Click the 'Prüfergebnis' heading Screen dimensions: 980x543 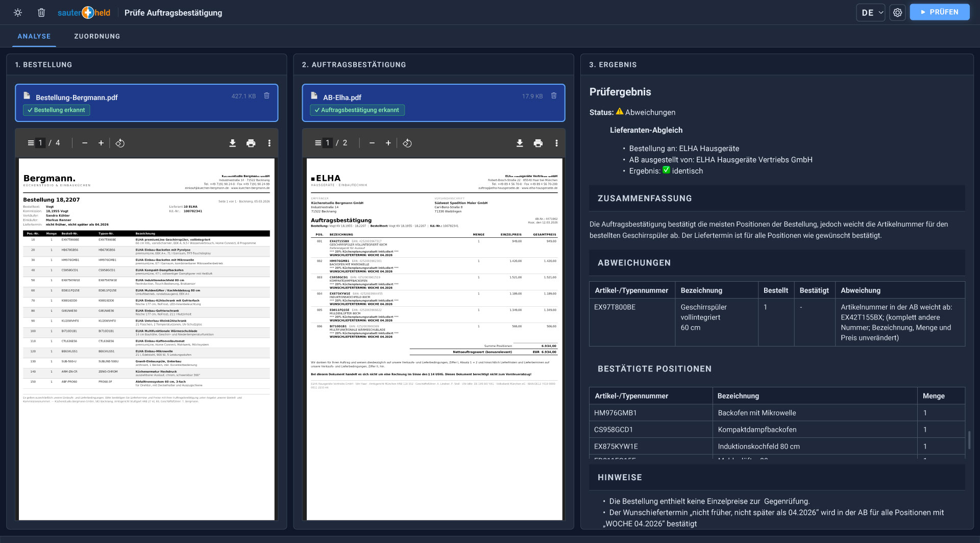coord(620,92)
